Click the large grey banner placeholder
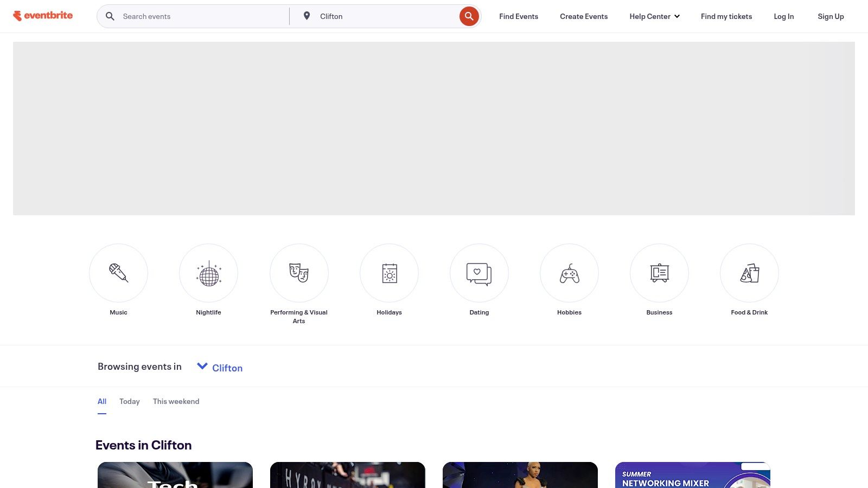 pos(434,129)
